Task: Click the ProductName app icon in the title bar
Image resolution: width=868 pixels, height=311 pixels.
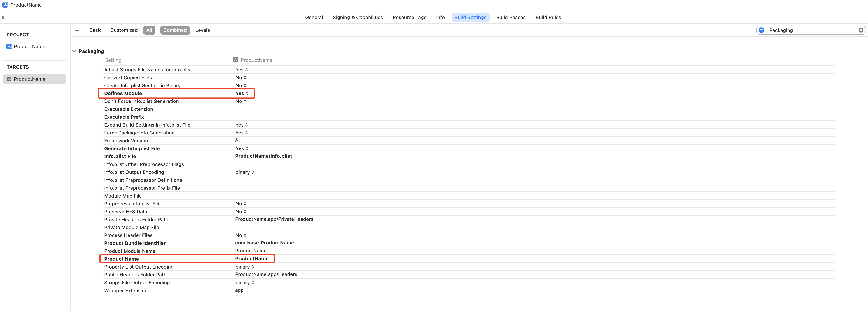Action: tap(5, 5)
